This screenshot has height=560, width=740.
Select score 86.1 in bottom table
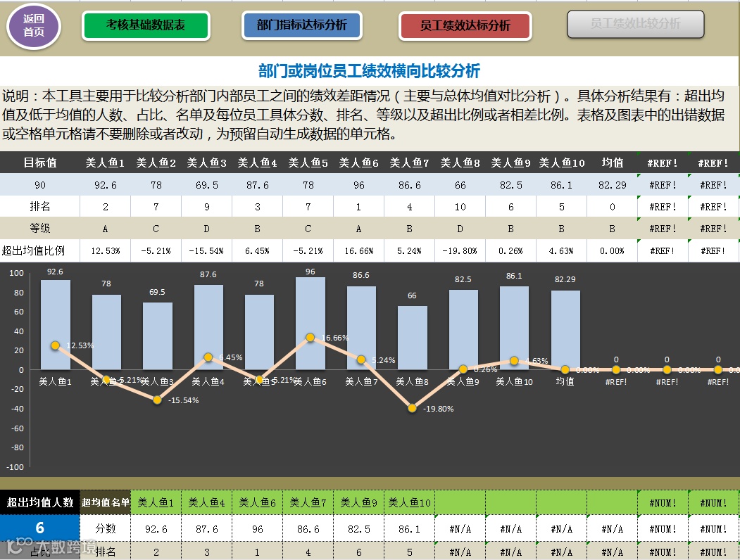[x=409, y=529]
